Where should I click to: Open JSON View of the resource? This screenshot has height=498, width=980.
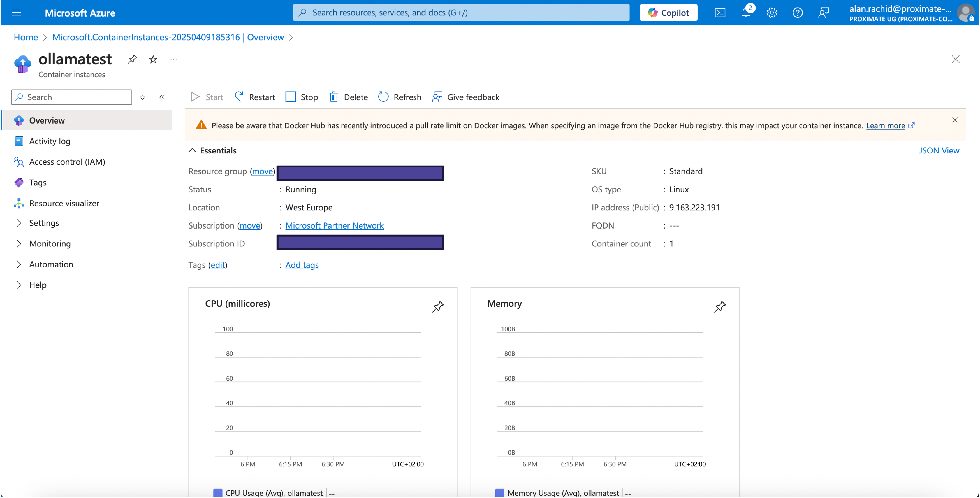pyautogui.click(x=939, y=150)
